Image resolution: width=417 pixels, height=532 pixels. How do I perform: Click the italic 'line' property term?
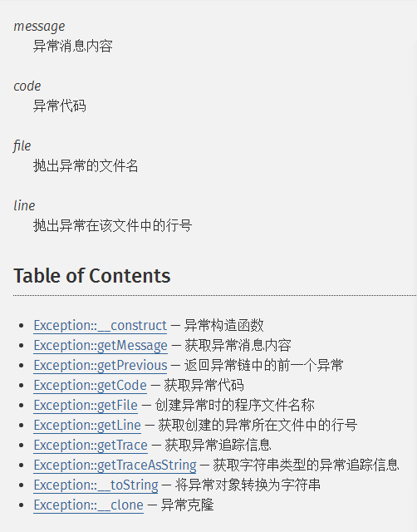pos(24,205)
